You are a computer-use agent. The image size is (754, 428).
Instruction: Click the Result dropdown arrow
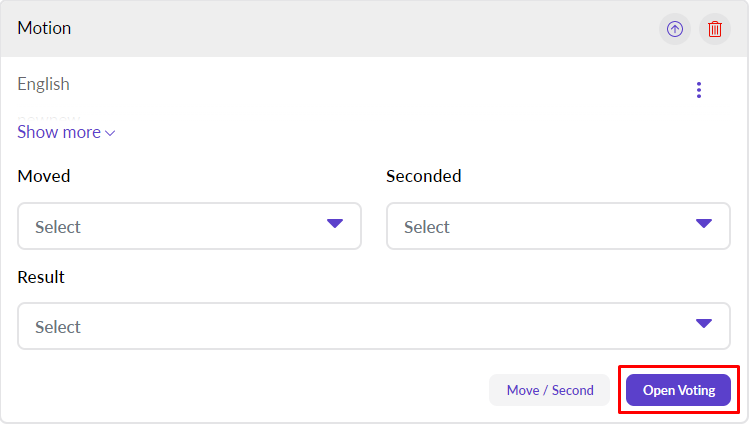coord(704,323)
